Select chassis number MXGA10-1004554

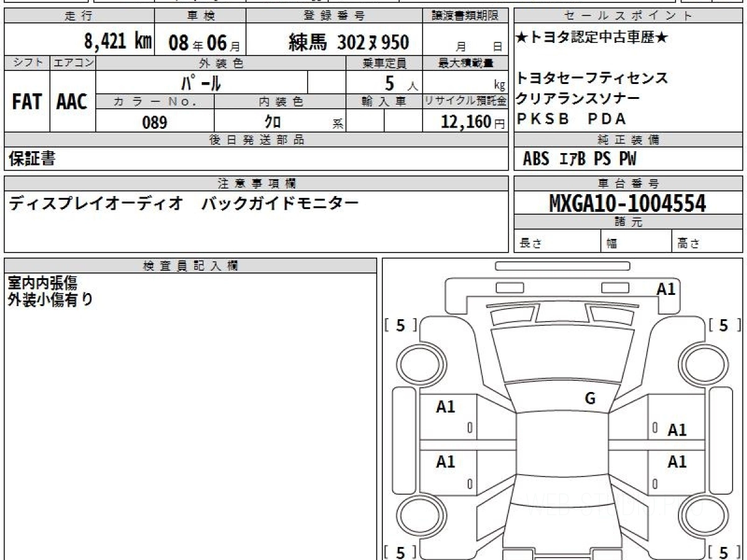(x=627, y=203)
